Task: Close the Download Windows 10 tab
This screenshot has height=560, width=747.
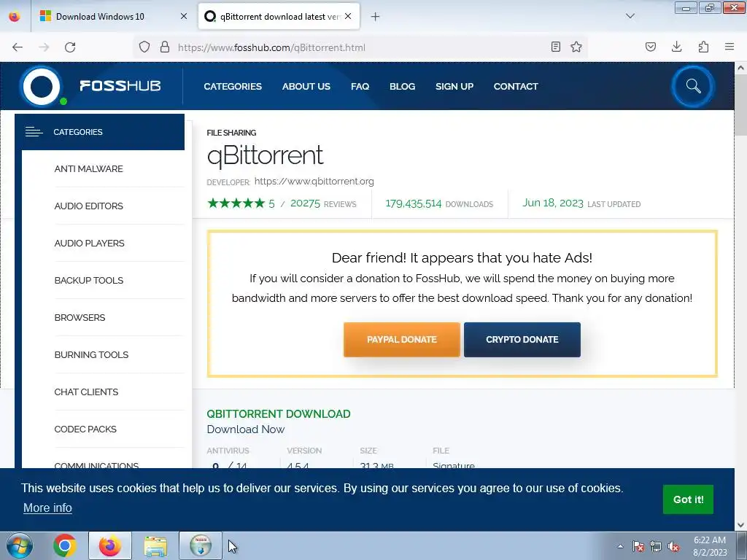Action: (184, 16)
